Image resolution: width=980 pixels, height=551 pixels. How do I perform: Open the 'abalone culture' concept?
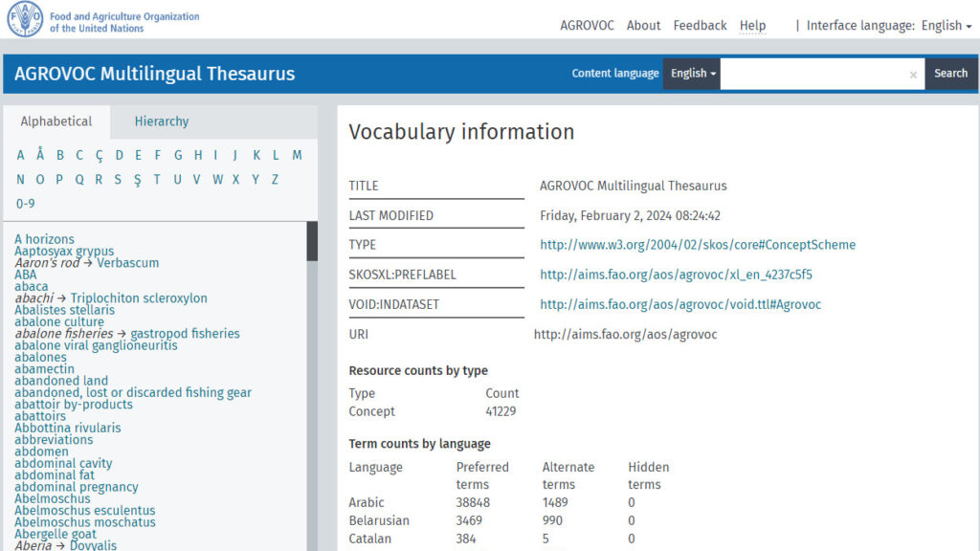[x=59, y=322]
